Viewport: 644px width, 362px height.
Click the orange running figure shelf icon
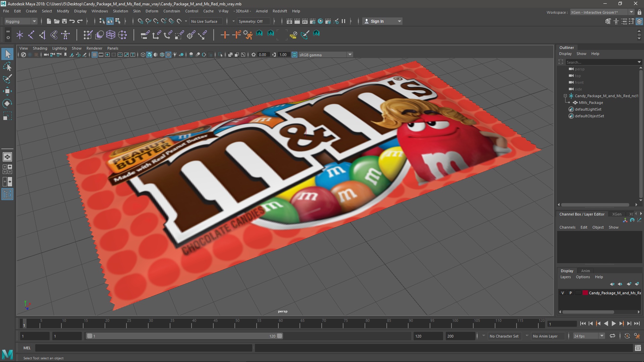pyautogui.click(x=248, y=35)
